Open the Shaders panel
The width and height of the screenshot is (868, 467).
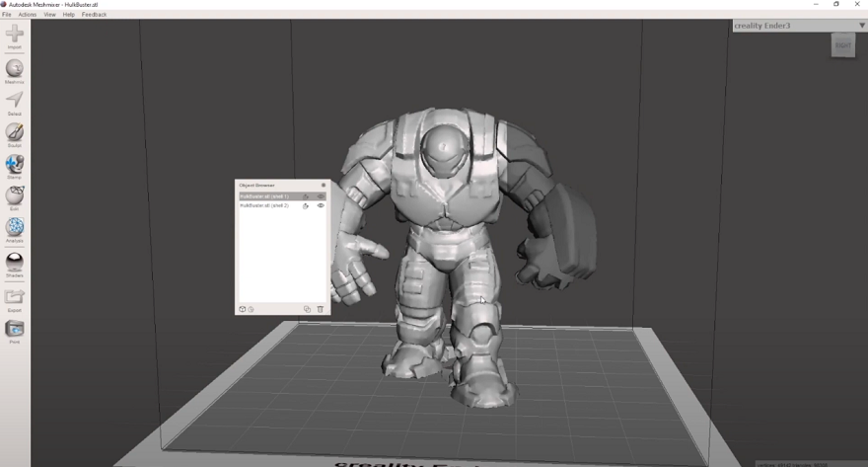15,262
